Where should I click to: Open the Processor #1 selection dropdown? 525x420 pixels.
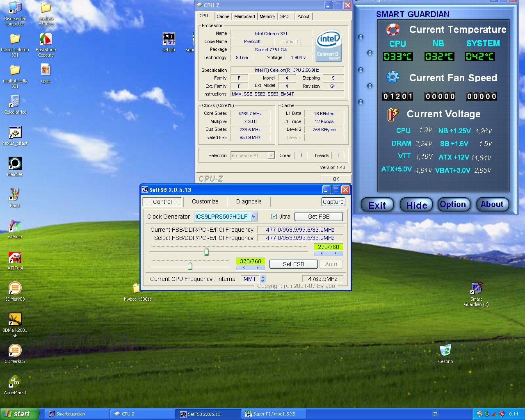(271, 155)
